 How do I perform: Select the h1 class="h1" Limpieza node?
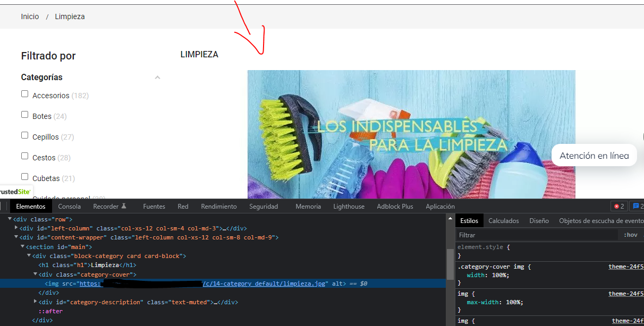[87, 265]
